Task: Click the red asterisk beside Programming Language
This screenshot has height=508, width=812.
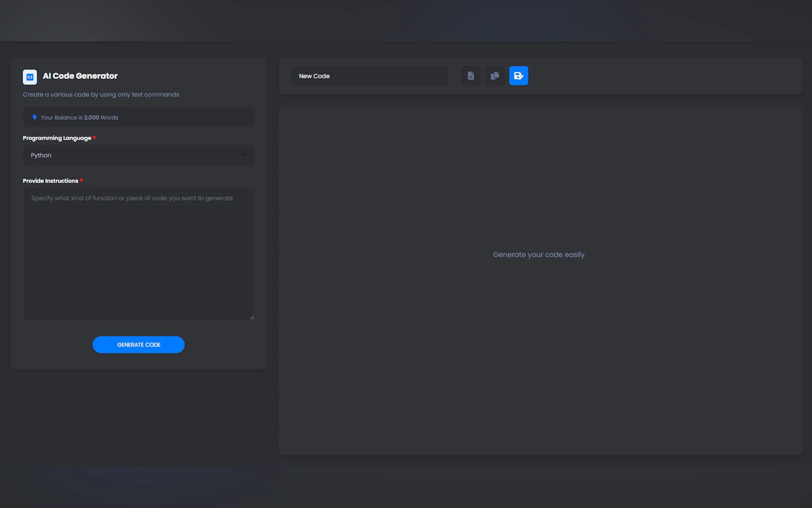Action: pyautogui.click(x=94, y=138)
